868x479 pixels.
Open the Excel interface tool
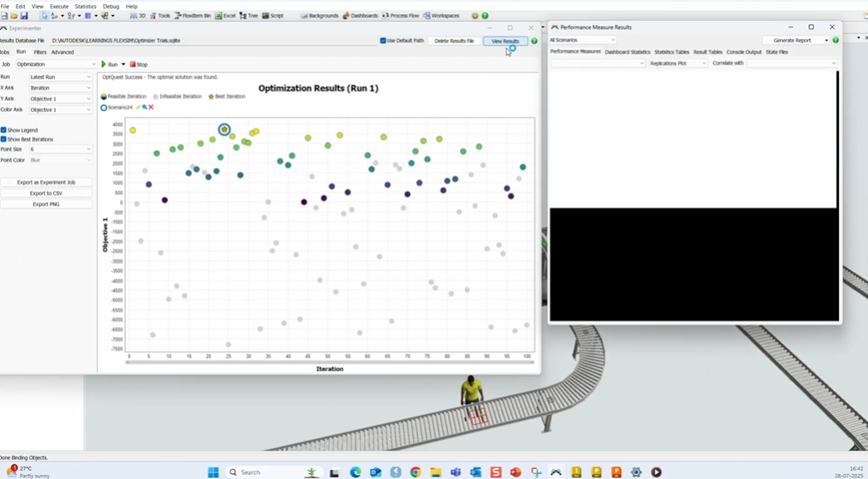pyautogui.click(x=225, y=15)
